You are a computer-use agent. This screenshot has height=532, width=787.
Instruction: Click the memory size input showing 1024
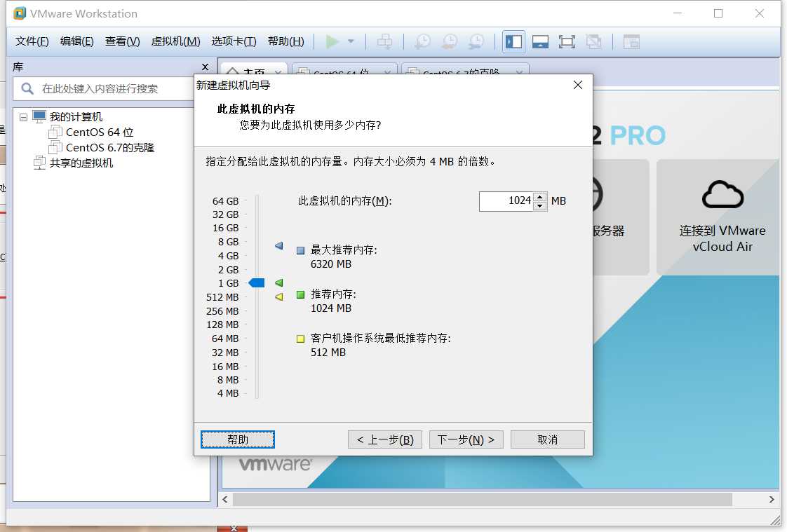pyautogui.click(x=506, y=201)
